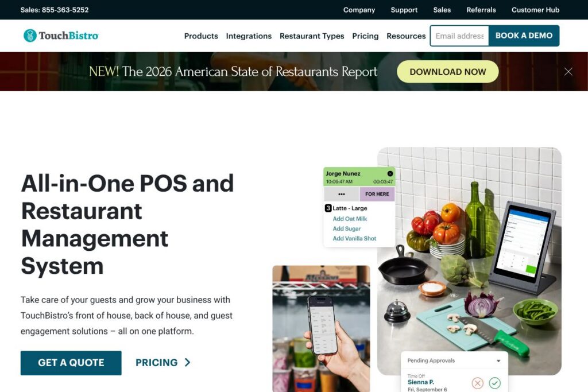
Task: Click the TouchBistro logo
Action: (61, 36)
